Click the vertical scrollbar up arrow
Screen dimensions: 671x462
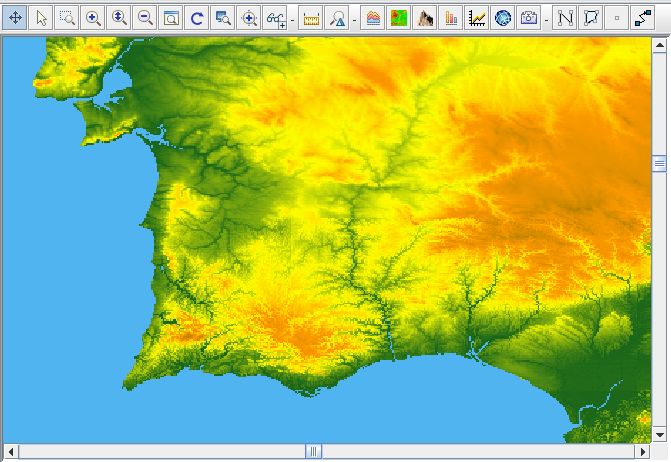coord(659,45)
